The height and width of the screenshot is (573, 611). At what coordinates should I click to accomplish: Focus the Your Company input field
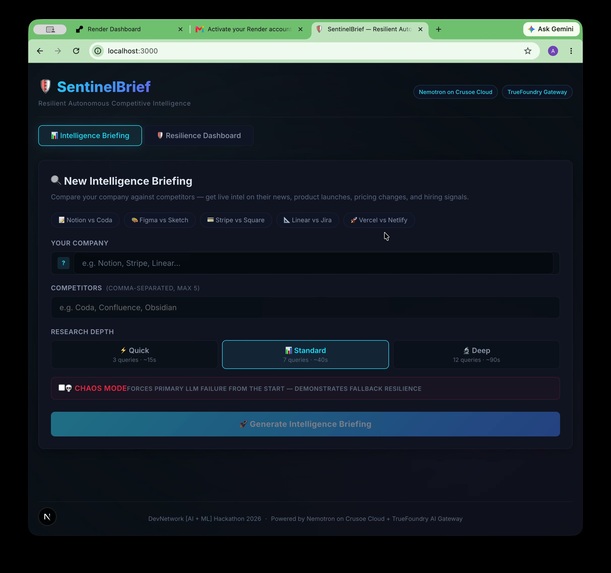(x=314, y=263)
